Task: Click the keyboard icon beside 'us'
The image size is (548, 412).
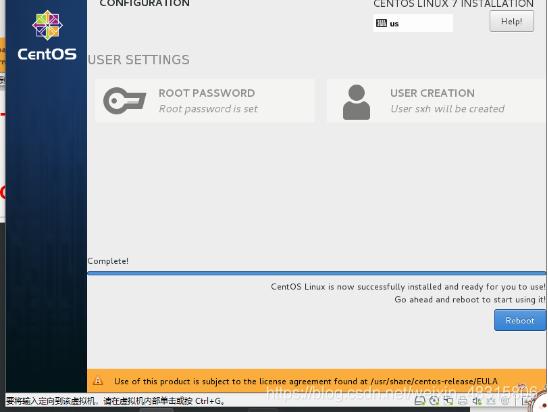Action: [381, 23]
